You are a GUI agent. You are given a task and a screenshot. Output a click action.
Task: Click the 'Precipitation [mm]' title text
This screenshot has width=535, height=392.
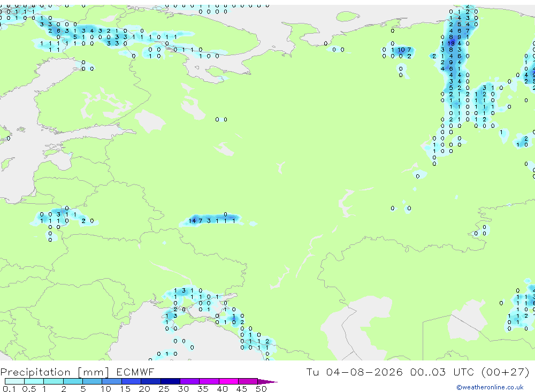(55, 372)
